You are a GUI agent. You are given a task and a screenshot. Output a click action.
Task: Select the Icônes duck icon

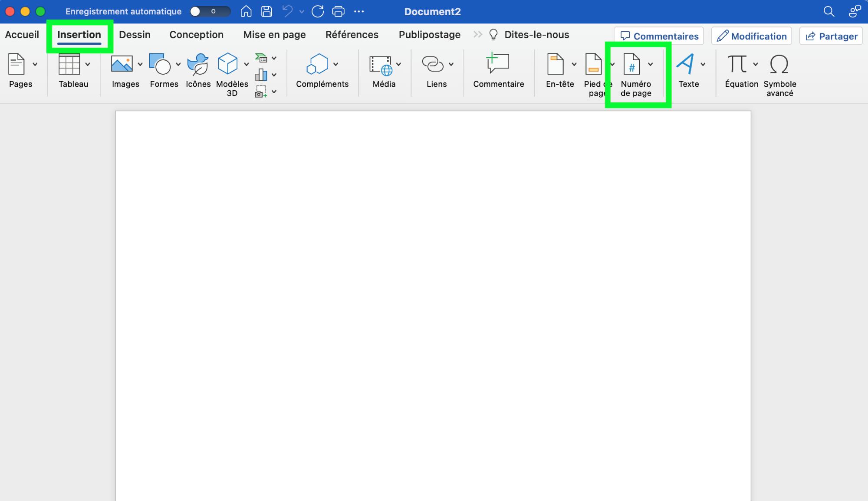pyautogui.click(x=198, y=64)
